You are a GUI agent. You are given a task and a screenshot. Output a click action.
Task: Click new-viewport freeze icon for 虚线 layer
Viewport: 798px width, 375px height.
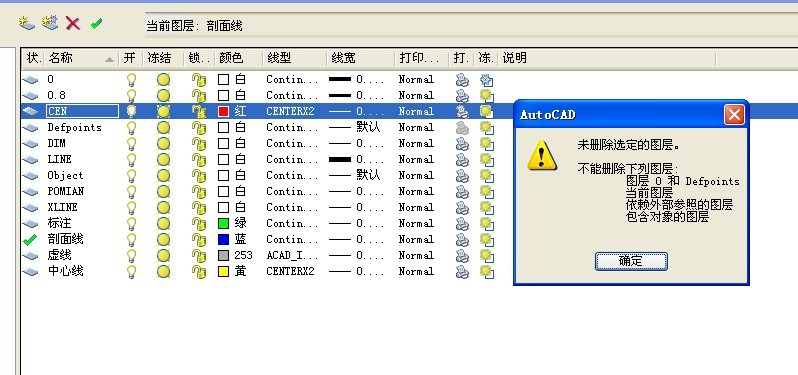487,255
